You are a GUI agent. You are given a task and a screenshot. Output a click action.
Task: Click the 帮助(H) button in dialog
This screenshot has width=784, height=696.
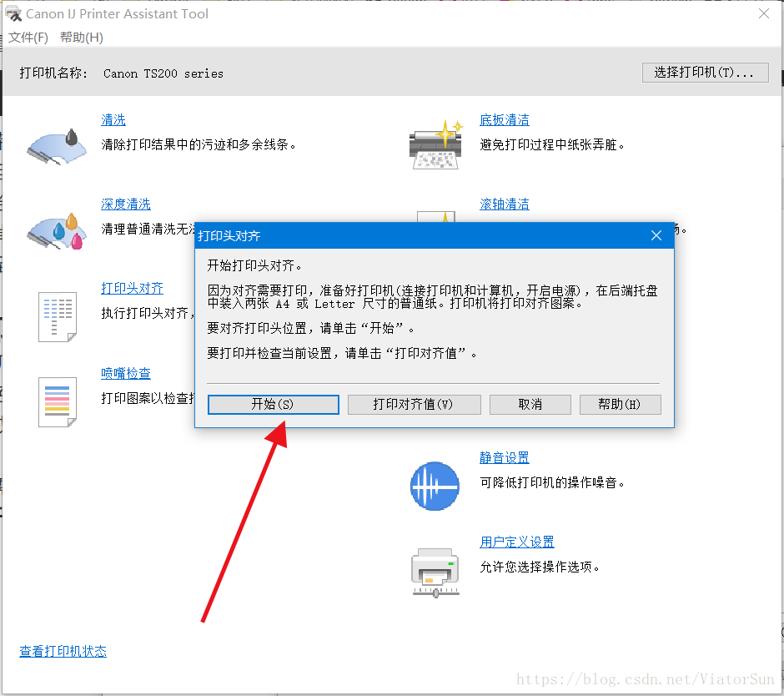click(620, 404)
